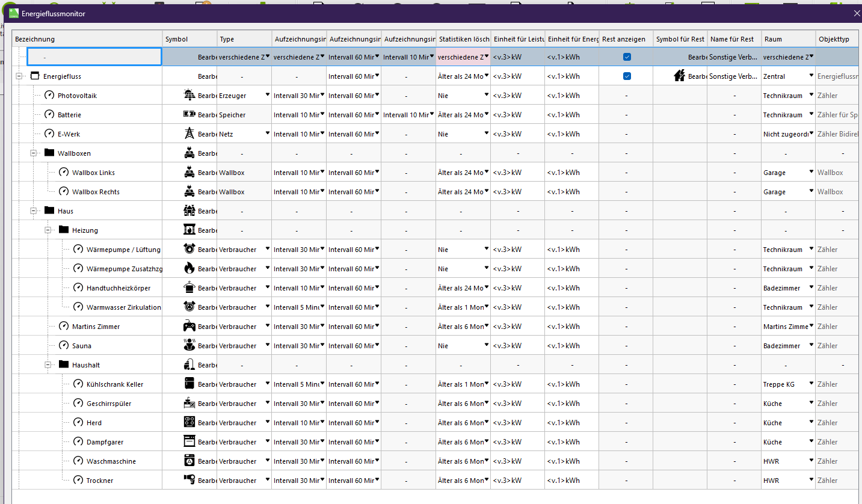This screenshot has width=862, height=504.
Task: Click the Raum column header
Action: [789, 39]
